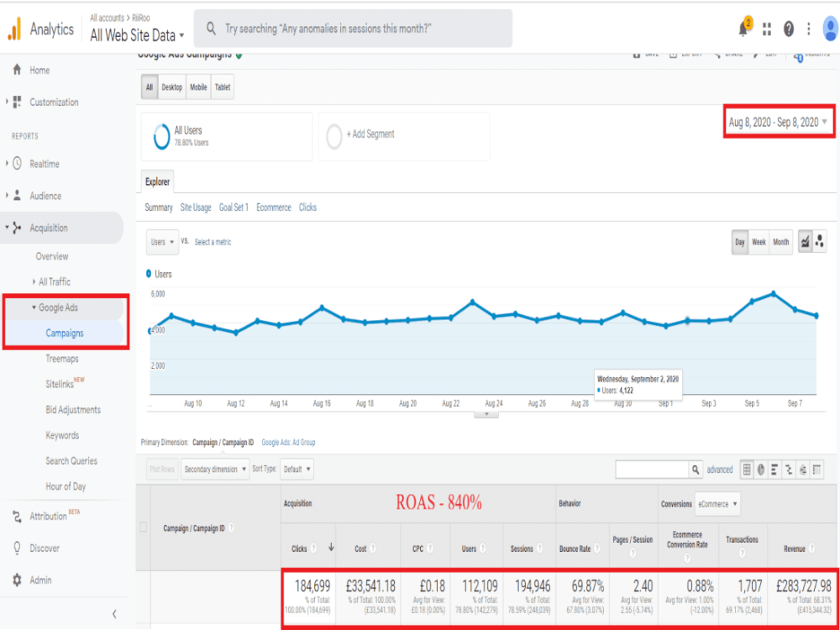This screenshot has width=840, height=630.
Task: Switch table to Pivot view icon
Action: pos(816,470)
